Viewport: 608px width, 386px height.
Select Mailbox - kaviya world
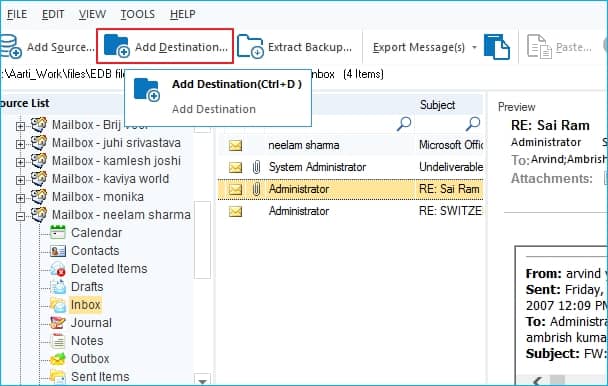(110, 178)
